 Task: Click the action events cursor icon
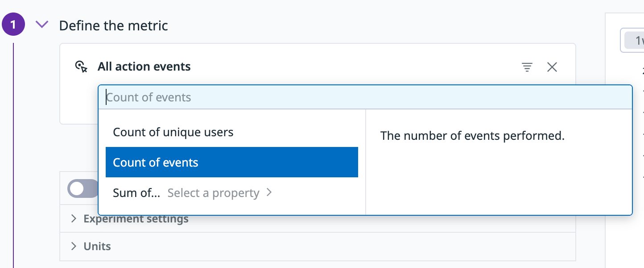click(x=81, y=67)
